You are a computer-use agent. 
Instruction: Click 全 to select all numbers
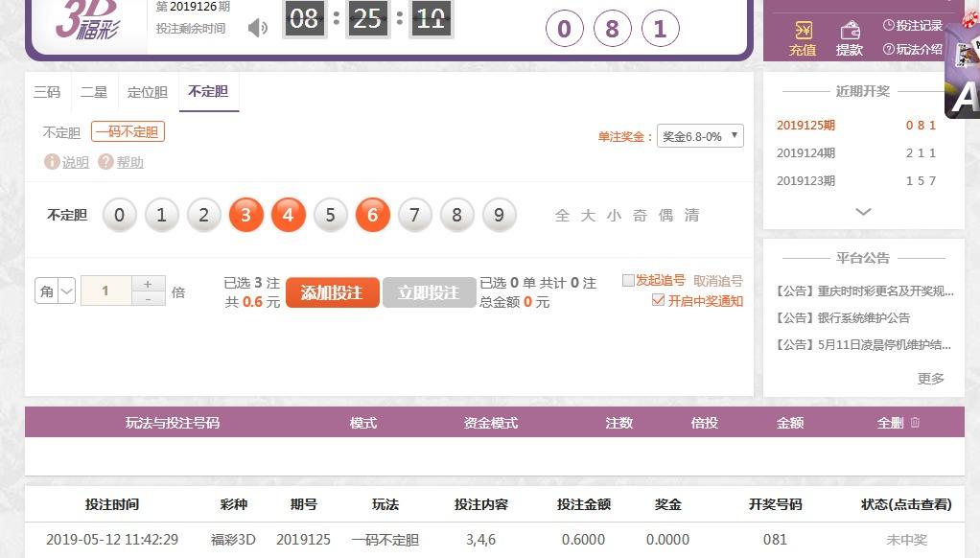[x=562, y=216]
